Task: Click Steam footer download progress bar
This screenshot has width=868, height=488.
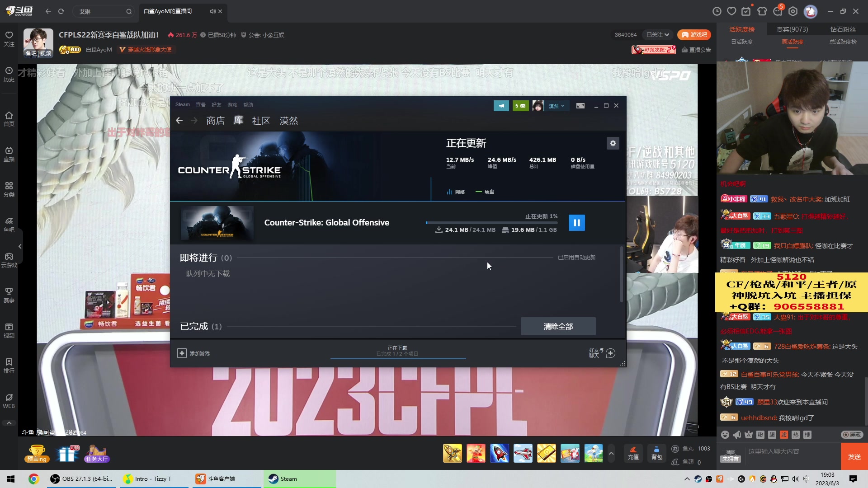Action: [398, 358]
